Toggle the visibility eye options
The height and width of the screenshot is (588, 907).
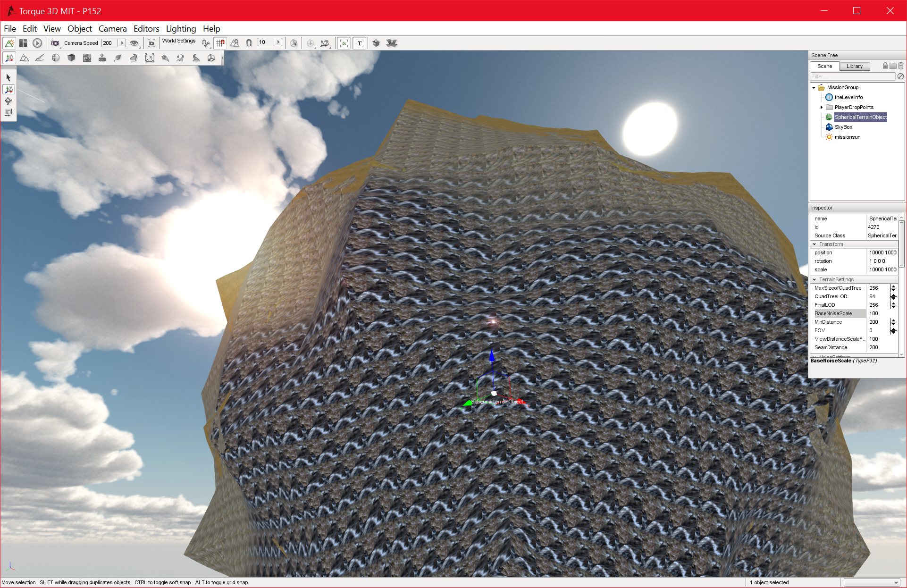point(134,43)
